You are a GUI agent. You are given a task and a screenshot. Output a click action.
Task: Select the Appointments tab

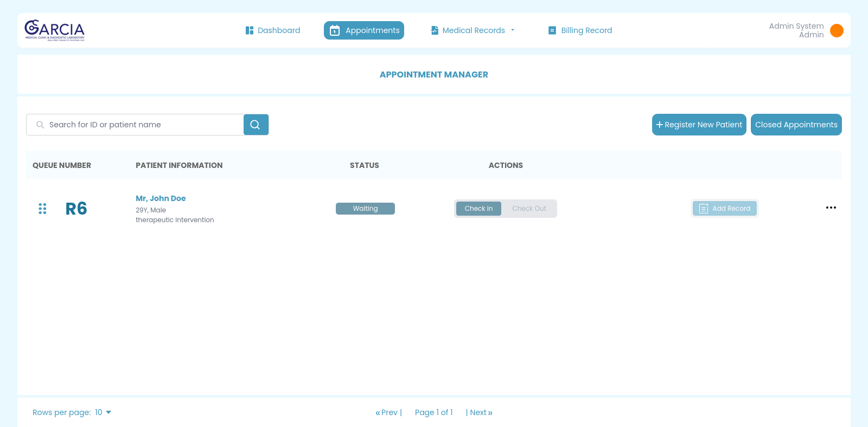click(364, 30)
